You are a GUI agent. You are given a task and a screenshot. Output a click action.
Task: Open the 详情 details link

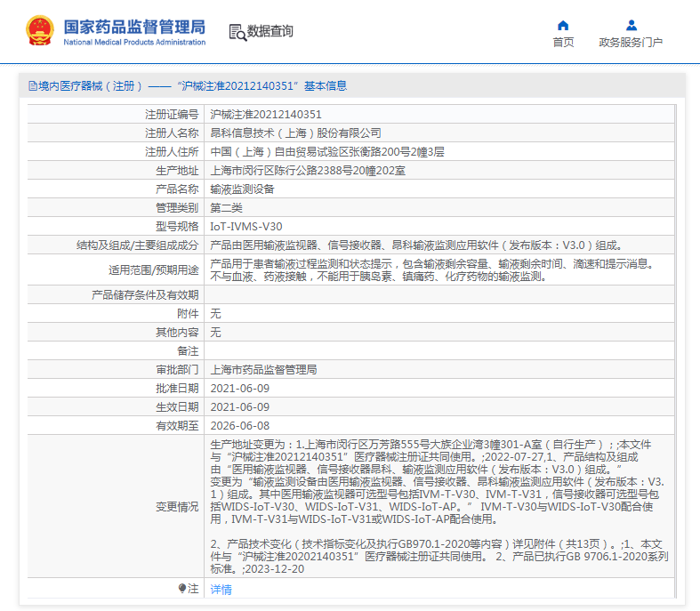point(221,589)
